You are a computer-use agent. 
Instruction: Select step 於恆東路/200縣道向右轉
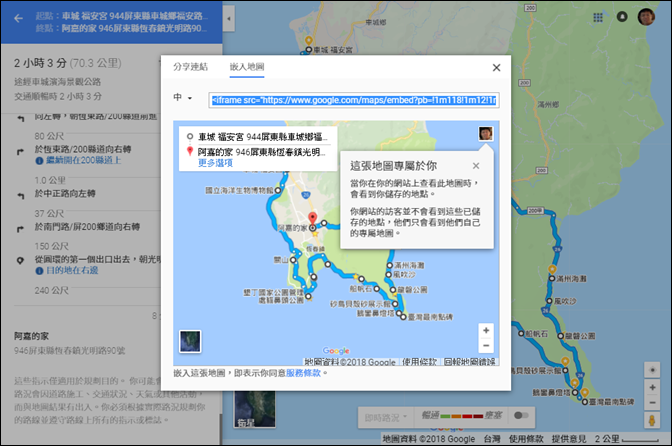(x=83, y=149)
